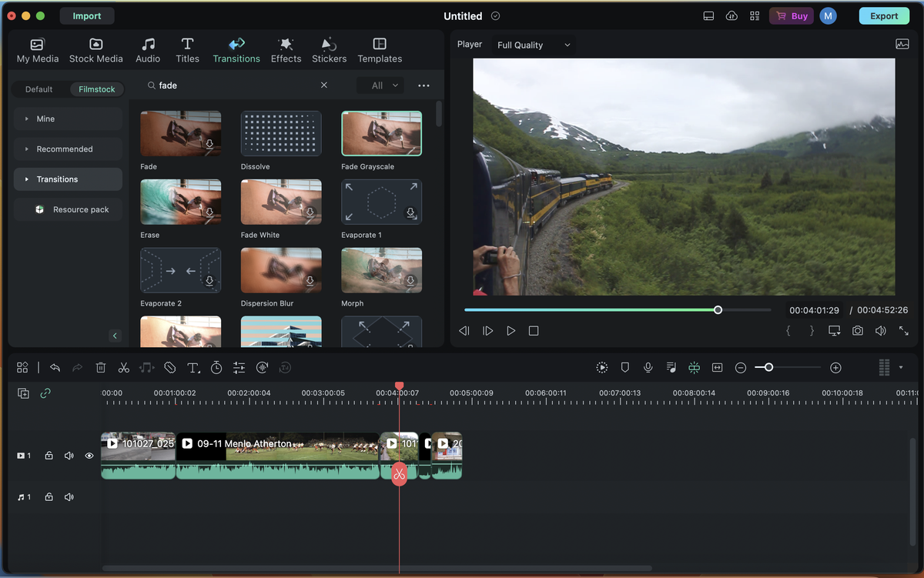
Task: Click the timeline zoom slider handle
Action: [x=768, y=368]
